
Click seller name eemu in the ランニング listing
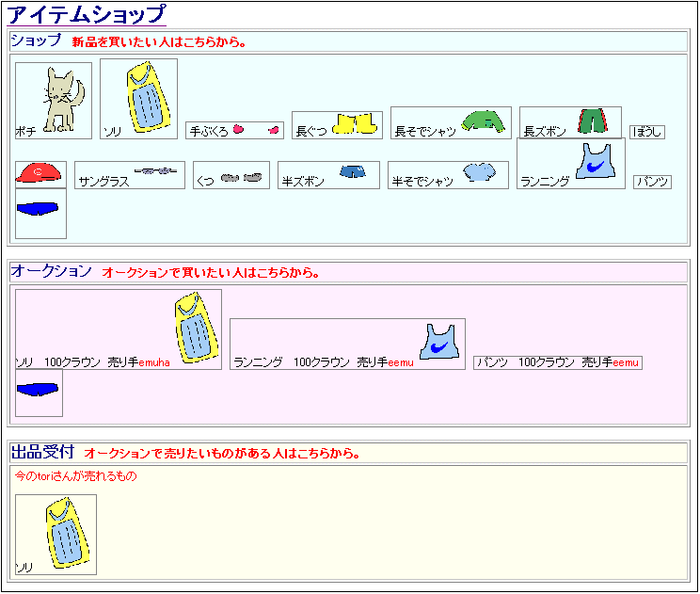[x=401, y=362]
